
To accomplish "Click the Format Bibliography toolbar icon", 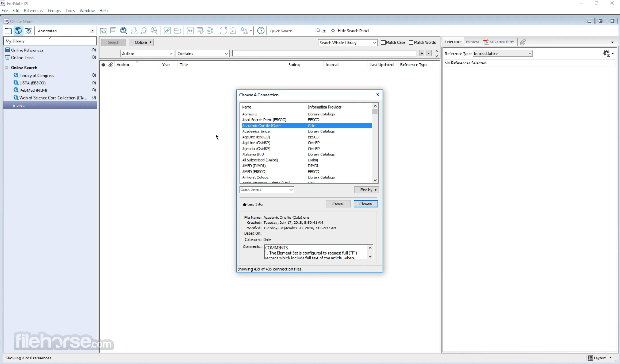I will click(200, 31).
